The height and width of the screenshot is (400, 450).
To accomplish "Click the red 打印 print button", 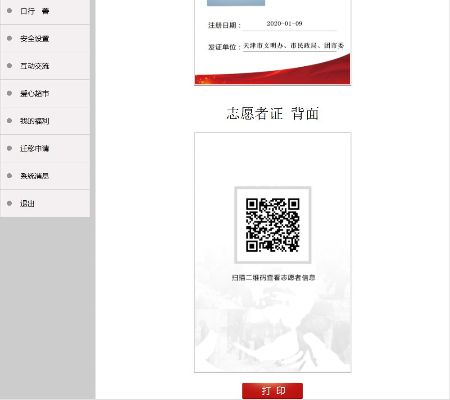I will [272, 391].
